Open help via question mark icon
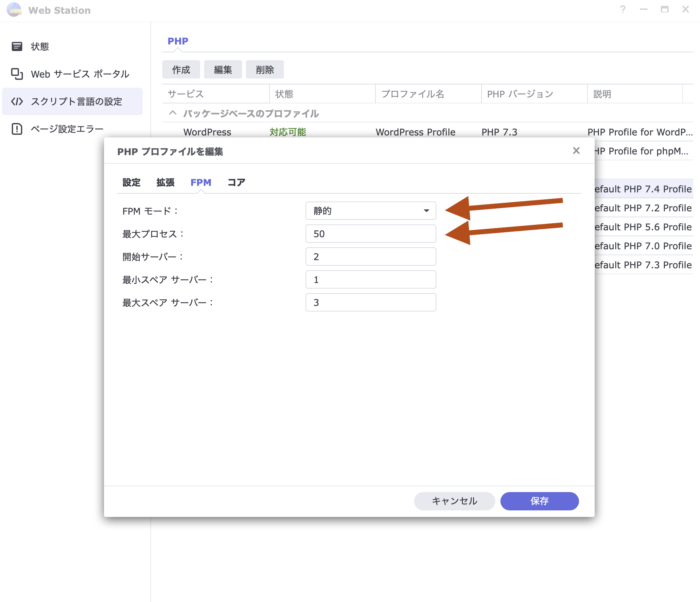This screenshot has width=700, height=602. (x=622, y=9)
